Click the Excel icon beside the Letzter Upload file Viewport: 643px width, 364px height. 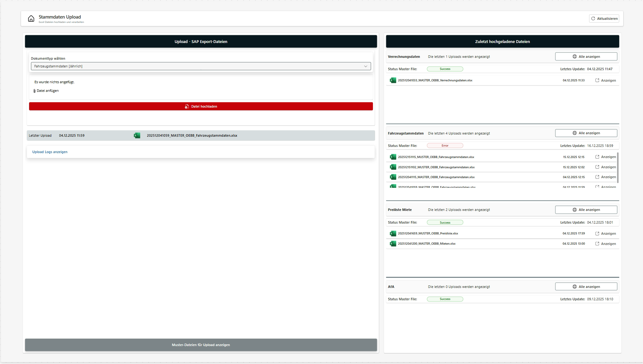click(137, 135)
